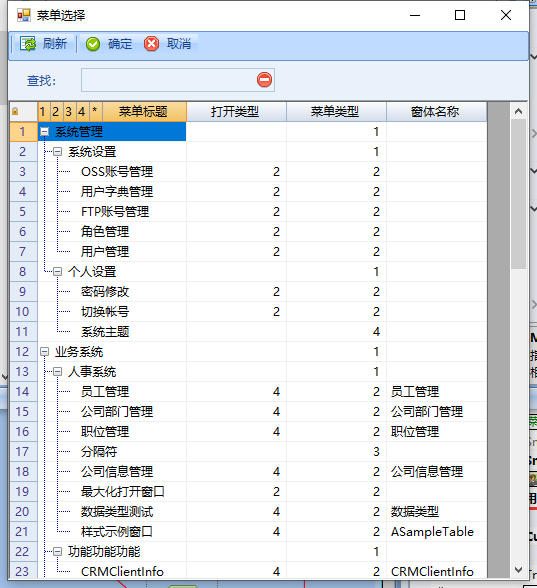Collapse the 系统管理 tree node
Viewport: 537px width, 588px height.
pos(45,132)
